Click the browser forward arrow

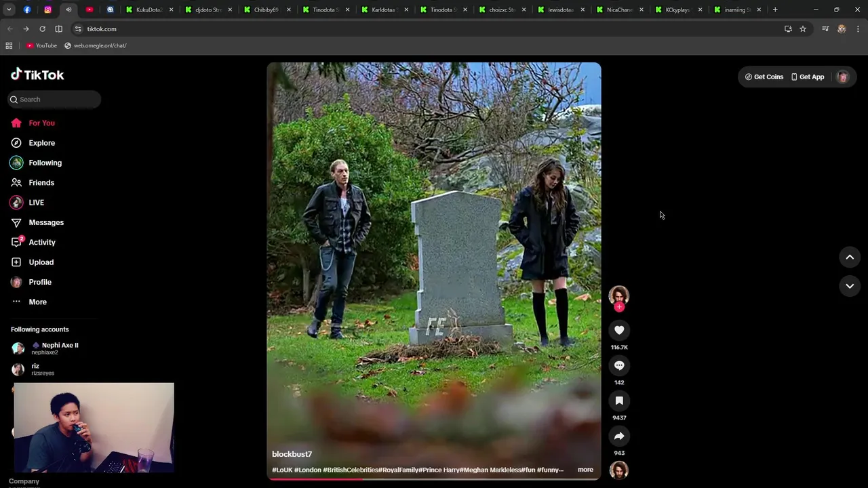(26, 29)
